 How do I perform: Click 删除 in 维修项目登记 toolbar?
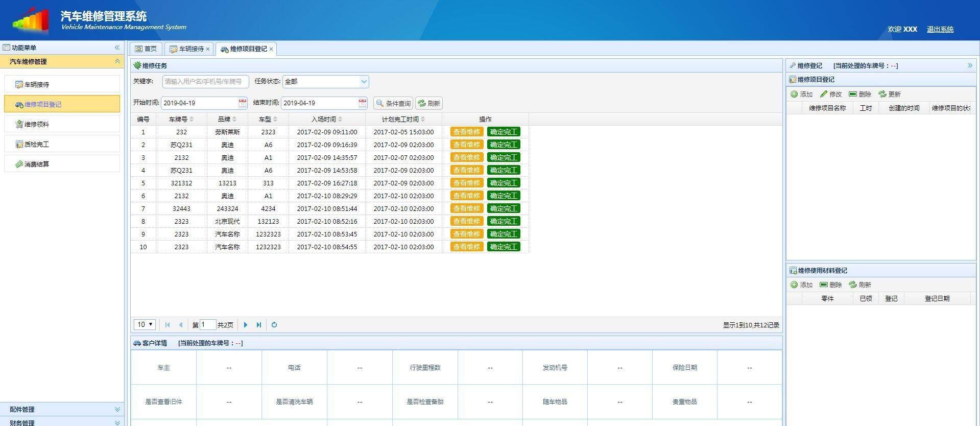coord(860,94)
